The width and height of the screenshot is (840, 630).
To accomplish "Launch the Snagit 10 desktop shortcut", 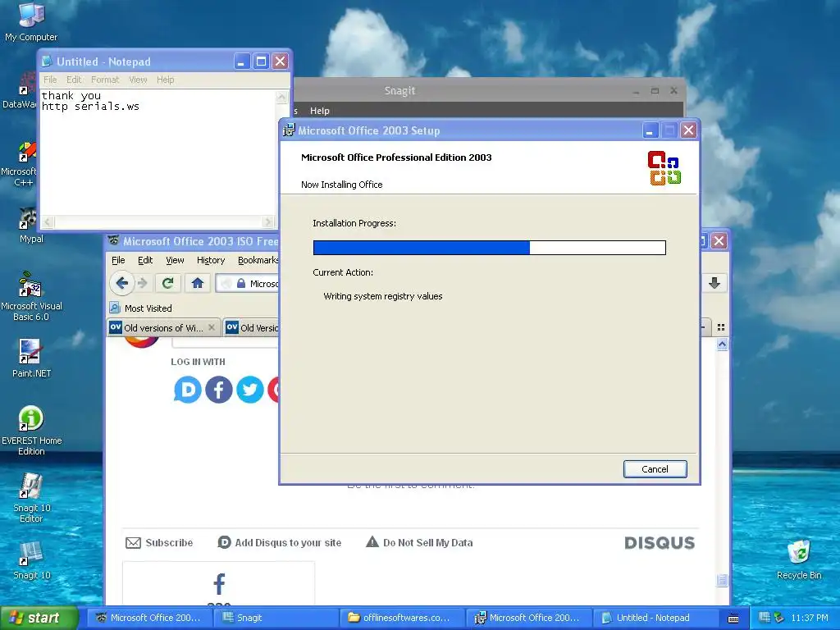I will (x=31, y=560).
